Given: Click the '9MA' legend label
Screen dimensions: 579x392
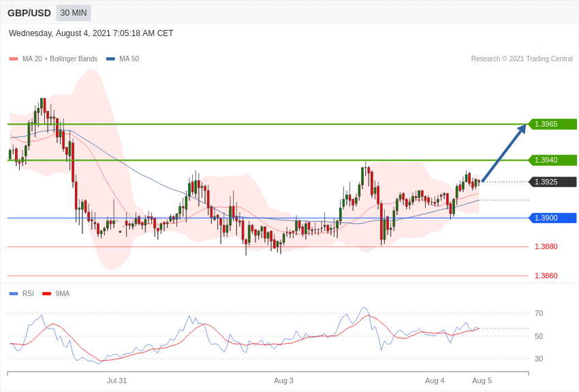Looking at the screenshot, I should [63, 293].
